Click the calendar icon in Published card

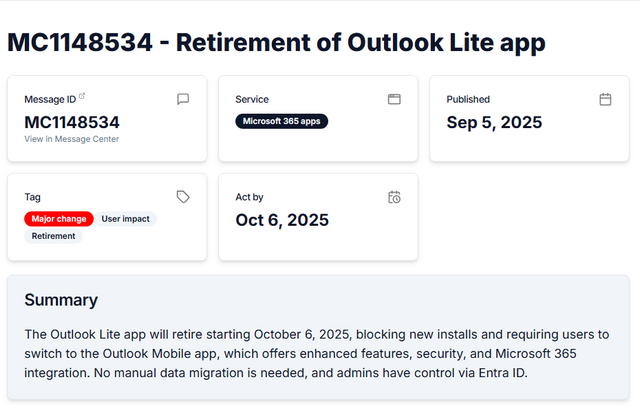coord(605,99)
